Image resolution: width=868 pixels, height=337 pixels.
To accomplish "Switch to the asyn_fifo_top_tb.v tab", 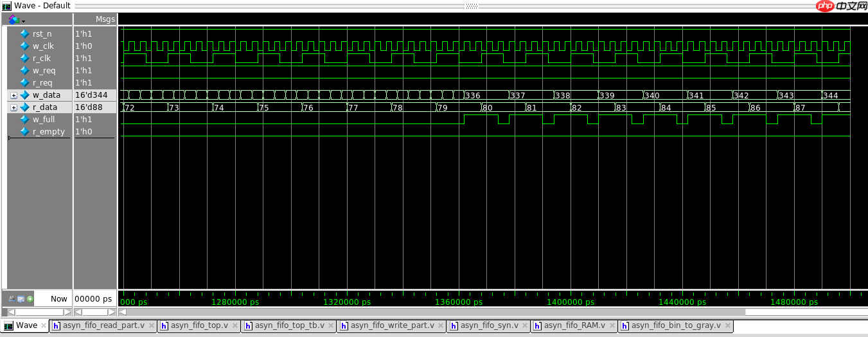I will 289,326.
